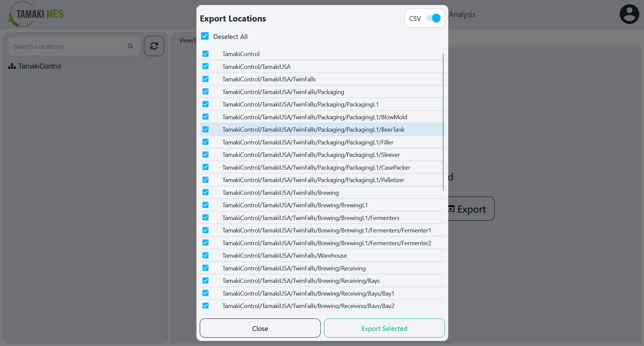Open the user profile avatar icon
The width and height of the screenshot is (644, 346).
[629, 14]
